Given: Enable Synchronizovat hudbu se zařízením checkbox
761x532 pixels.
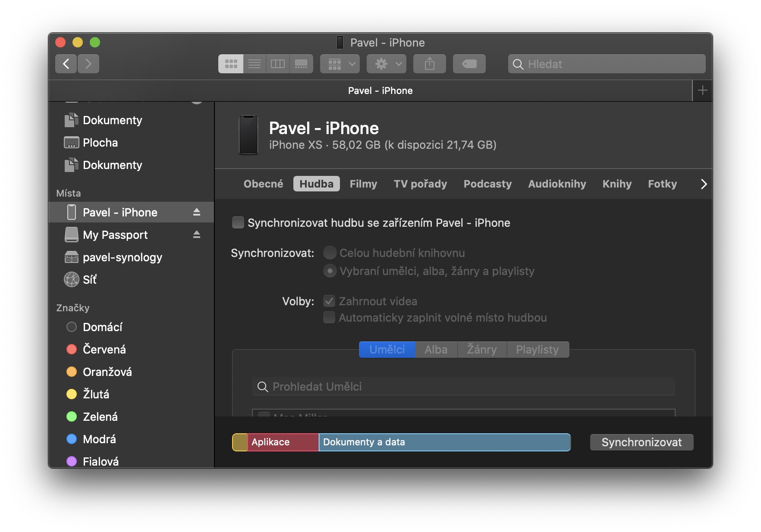Looking at the screenshot, I should (238, 222).
